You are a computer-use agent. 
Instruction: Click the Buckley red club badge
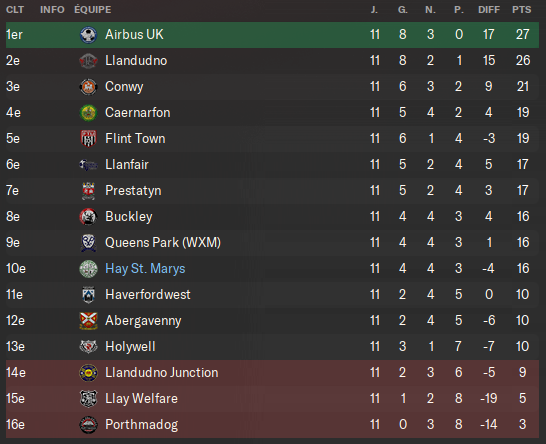pos(88,217)
